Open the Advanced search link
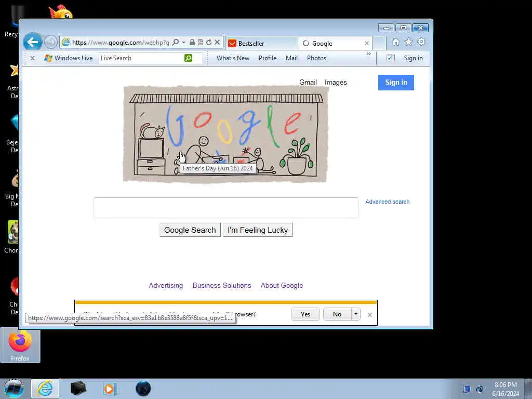532x399 pixels. tap(387, 202)
